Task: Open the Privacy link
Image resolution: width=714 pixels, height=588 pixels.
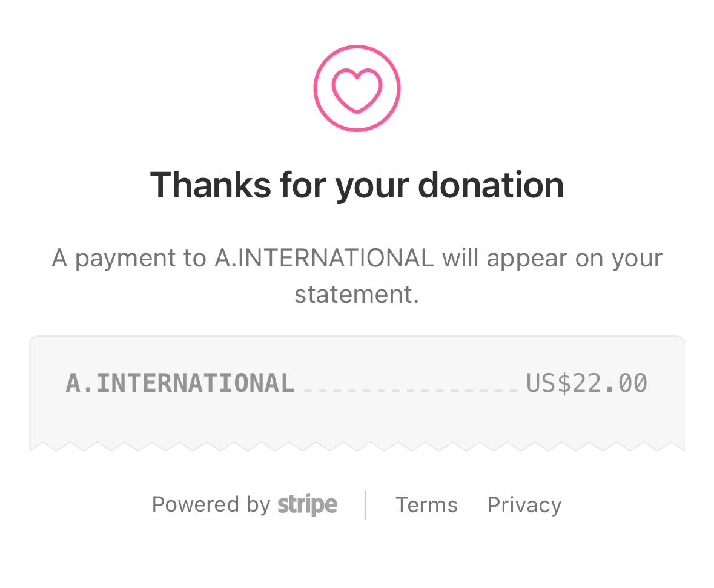Action: (x=524, y=505)
